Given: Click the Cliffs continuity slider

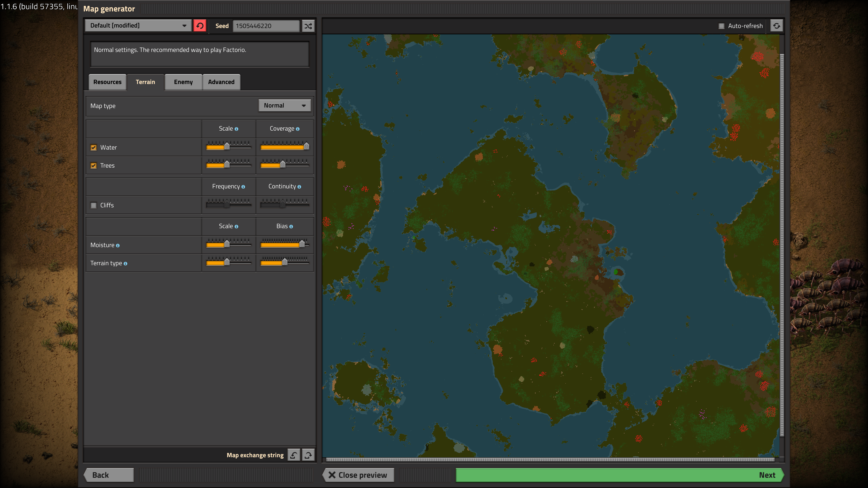Looking at the screenshot, I should [285, 204].
